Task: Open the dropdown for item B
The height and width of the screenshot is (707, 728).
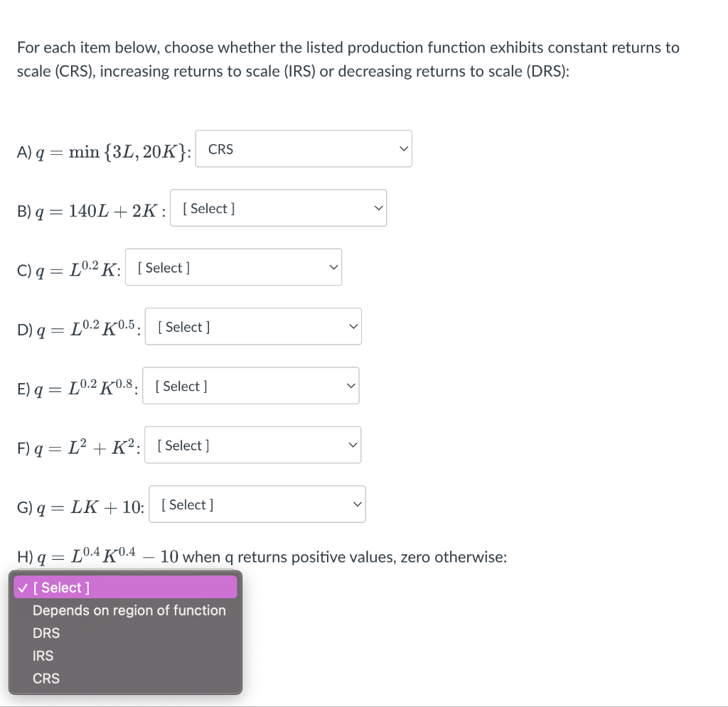Action: coord(278,207)
